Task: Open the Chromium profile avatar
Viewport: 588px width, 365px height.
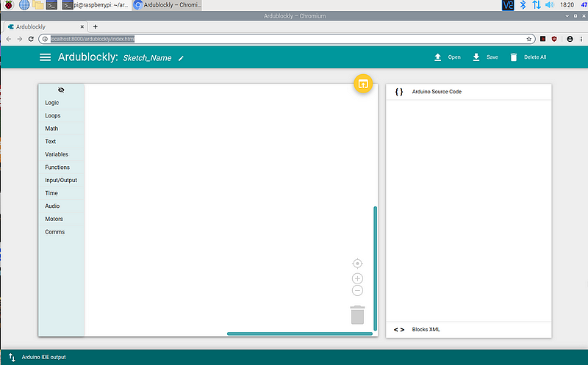Action: [570, 39]
